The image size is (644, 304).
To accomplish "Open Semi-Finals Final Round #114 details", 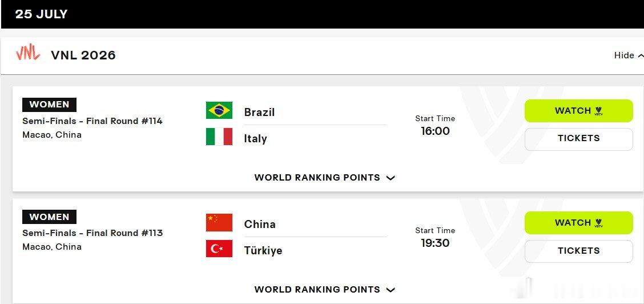I will pos(92,121).
